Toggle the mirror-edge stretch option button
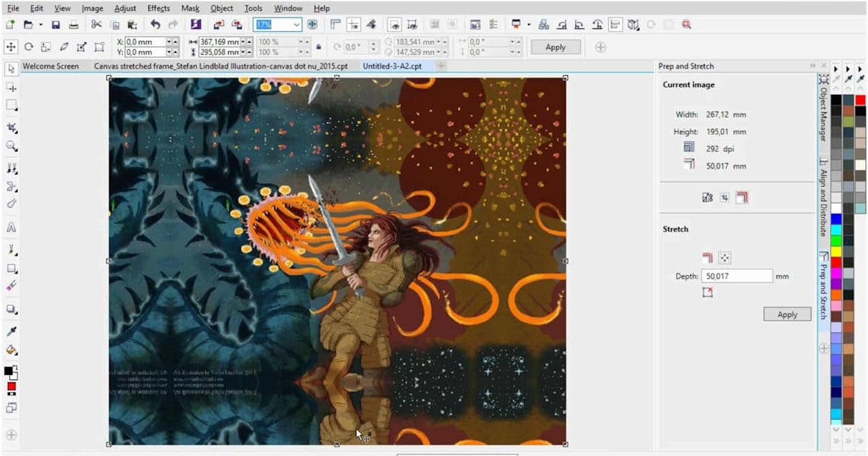The image size is (868, 456). pos(708,258)
